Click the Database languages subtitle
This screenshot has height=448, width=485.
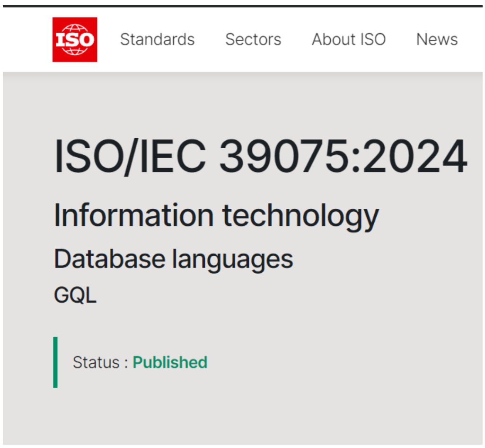173,260
